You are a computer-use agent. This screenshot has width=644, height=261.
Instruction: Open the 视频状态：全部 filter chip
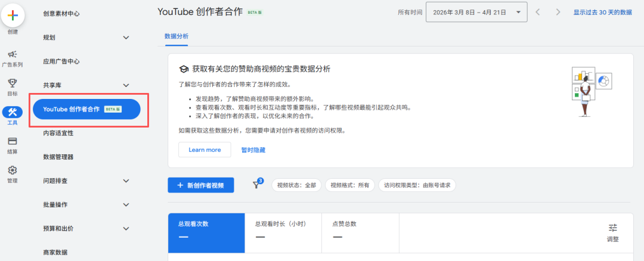296,185
